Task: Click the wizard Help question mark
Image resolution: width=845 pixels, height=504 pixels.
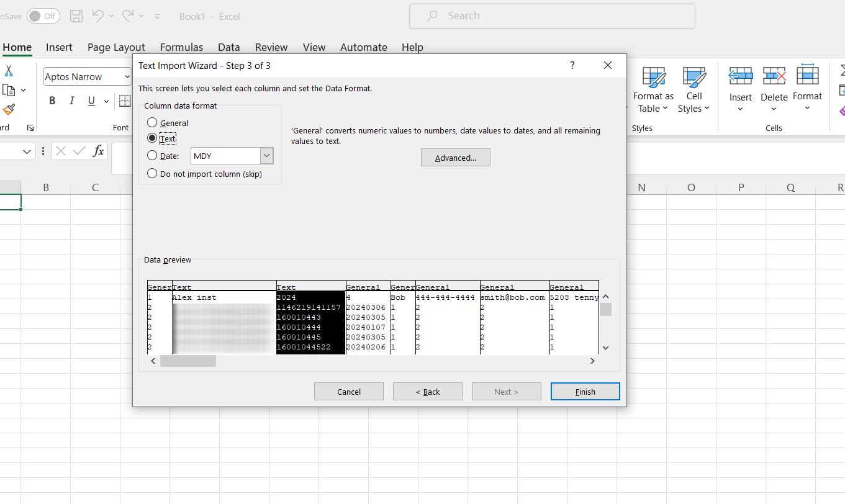Action: (572, 65)
